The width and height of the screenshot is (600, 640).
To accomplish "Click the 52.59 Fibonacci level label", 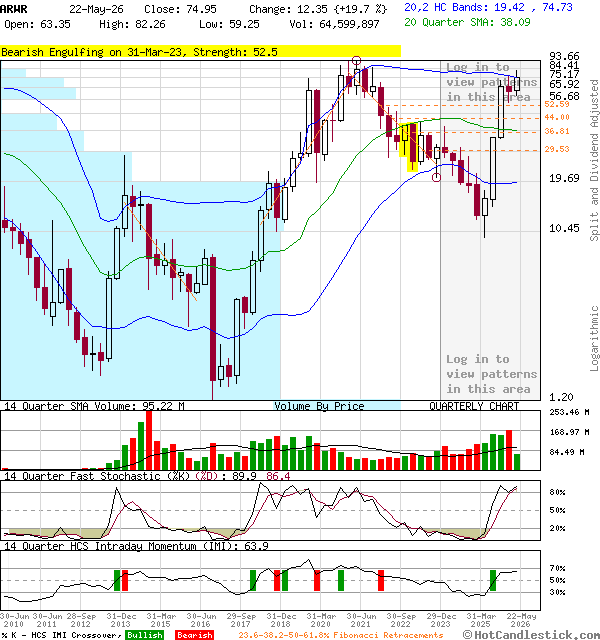I will pyautogui.click(x=557, y=104).
